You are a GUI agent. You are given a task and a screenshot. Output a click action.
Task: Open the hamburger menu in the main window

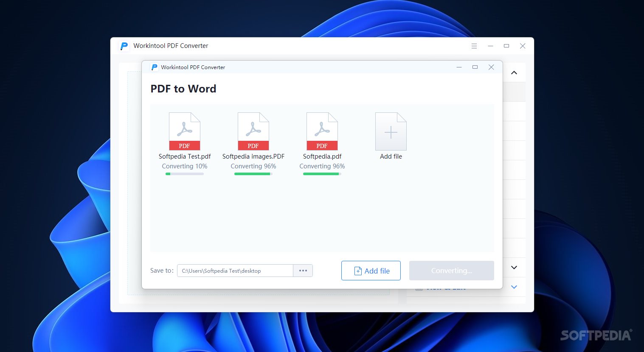pos(474,46)
